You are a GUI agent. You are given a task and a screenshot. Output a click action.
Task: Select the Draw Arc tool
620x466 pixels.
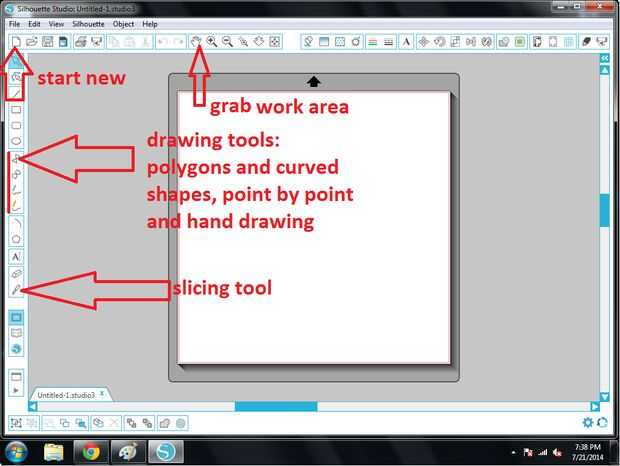pos(16,223)
